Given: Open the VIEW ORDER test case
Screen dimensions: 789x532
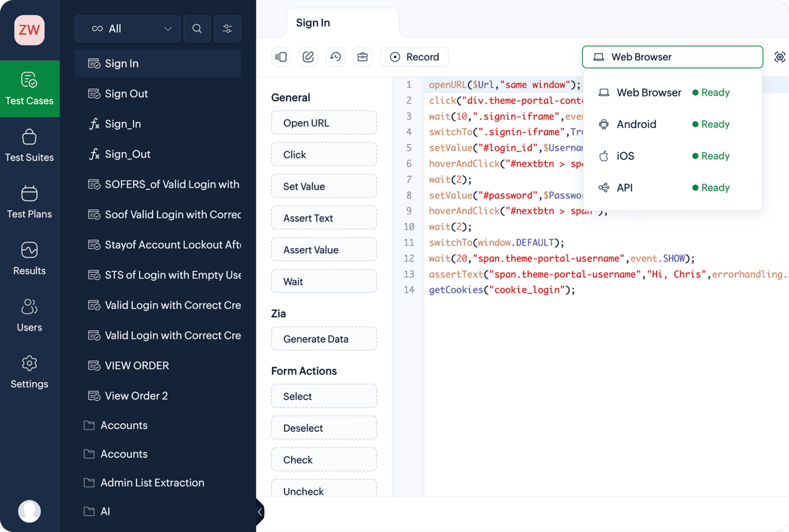Looking at the screenshot, I should pyautogui.click(x=158, y=366).
